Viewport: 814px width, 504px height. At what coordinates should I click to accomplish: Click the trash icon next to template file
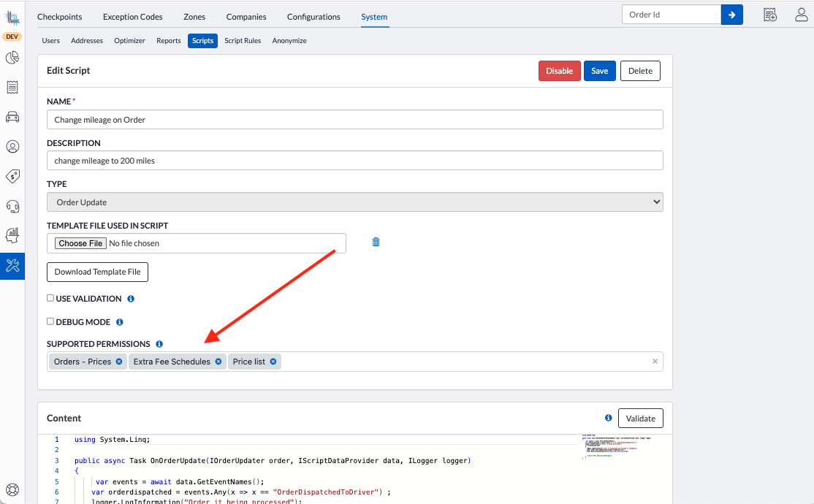click(x=376, y=242)
